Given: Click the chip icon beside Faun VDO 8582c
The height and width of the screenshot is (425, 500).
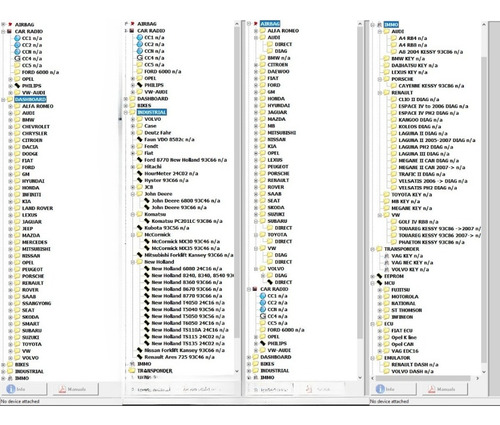Looking at the screenshot, I should (140, 139).
